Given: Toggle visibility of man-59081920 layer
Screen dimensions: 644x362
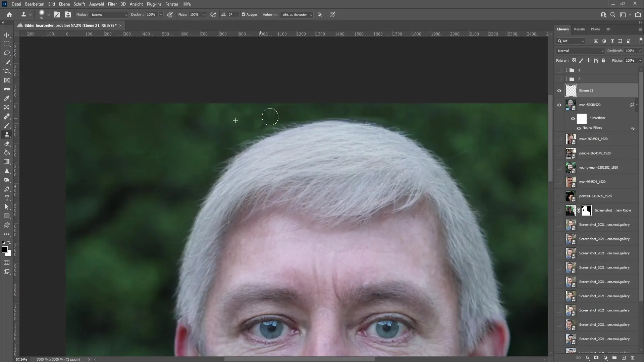Looking at the screenshot, I should (x=559, y=105).
